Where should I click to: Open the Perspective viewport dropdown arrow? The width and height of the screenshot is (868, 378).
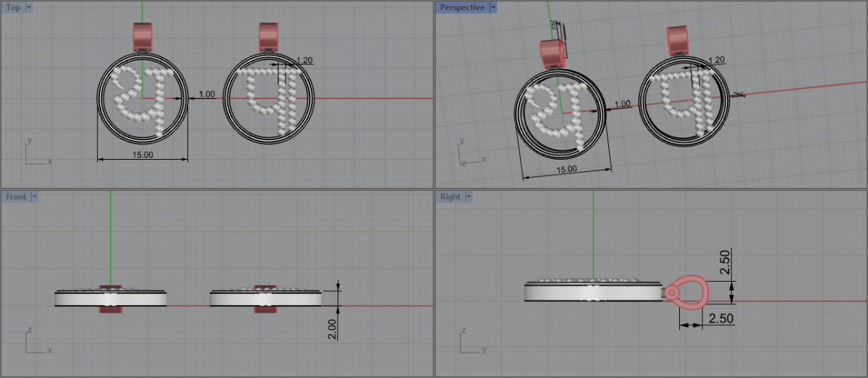493,7
